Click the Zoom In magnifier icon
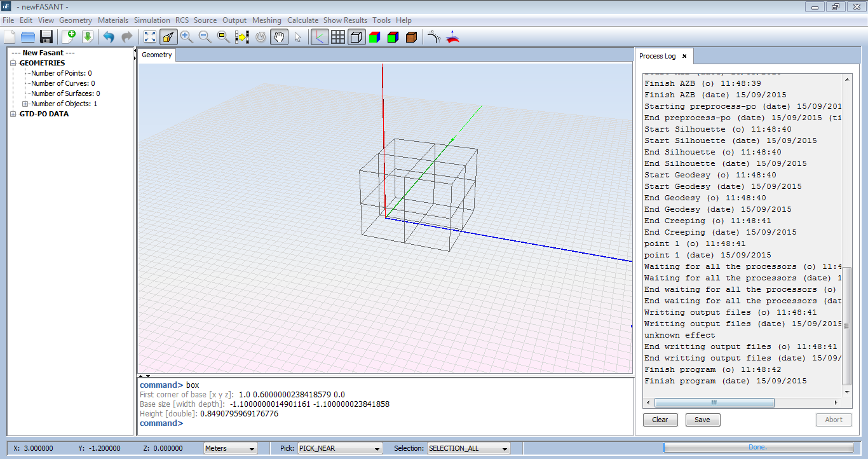The image size is (868, 459). (186, 37)
